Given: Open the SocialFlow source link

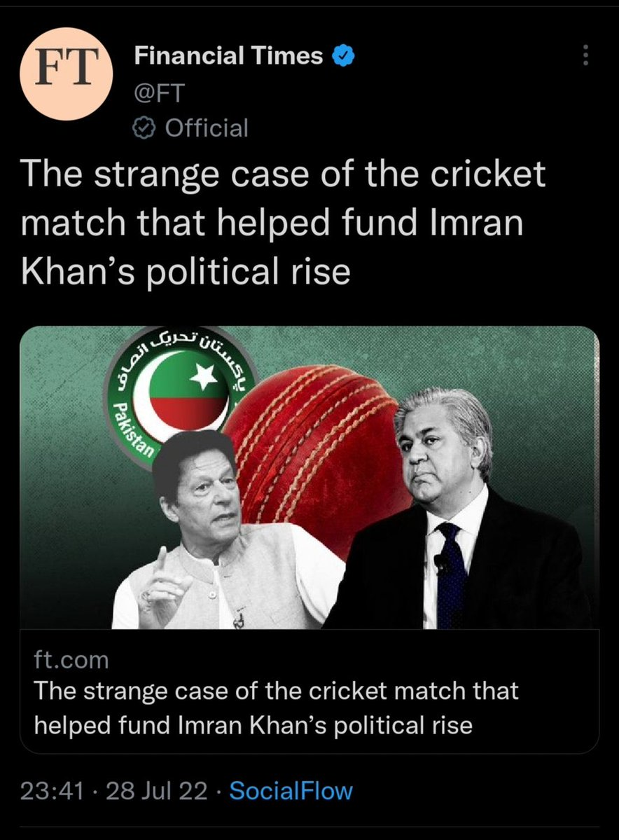Looking at the screenshot, I should [291, 791].
